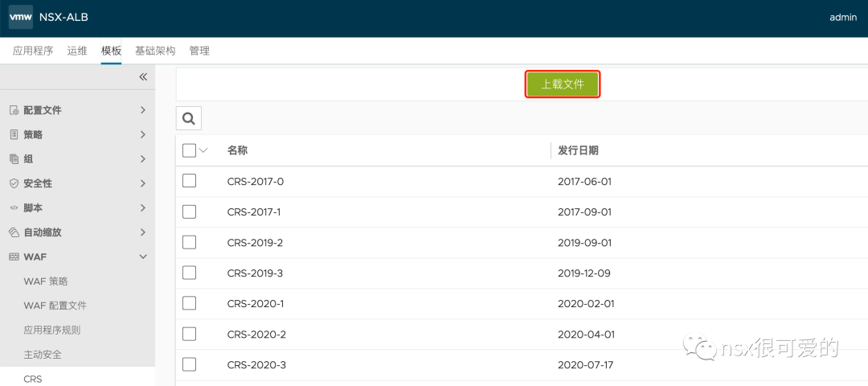Click the 配置文件 sidebar icon
This screenshot has height=386, width=868.
pyautogui.click(x=14, y=110)
